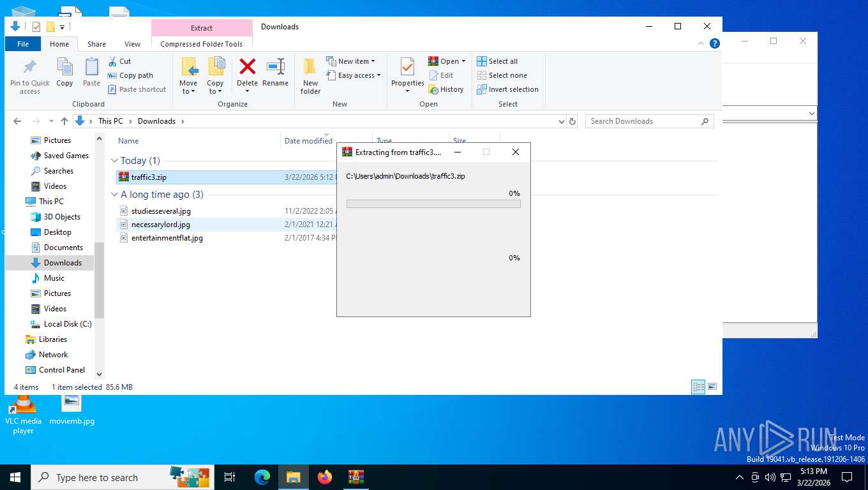Image resolution: width=868 pixels, height=490 pixels.
Task: Open Firefox from the taskbar
Action: [x=325, y=477]
